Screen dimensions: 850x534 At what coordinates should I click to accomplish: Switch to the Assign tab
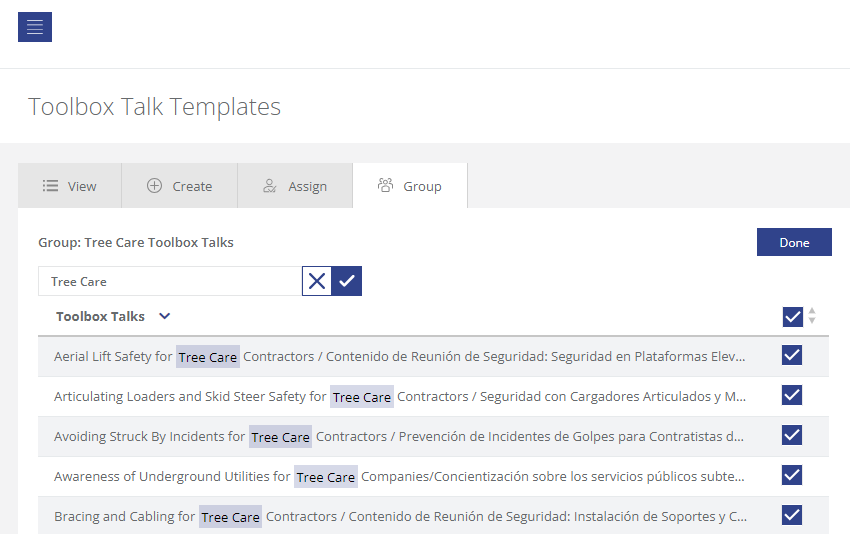click(x=295, y=186)
